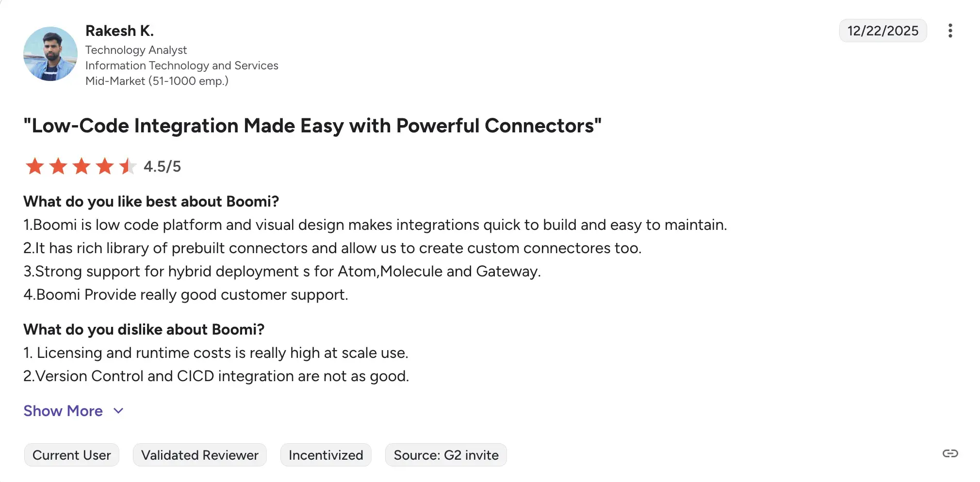Click Rakesh K.'s profile photo

pos(50,54)
